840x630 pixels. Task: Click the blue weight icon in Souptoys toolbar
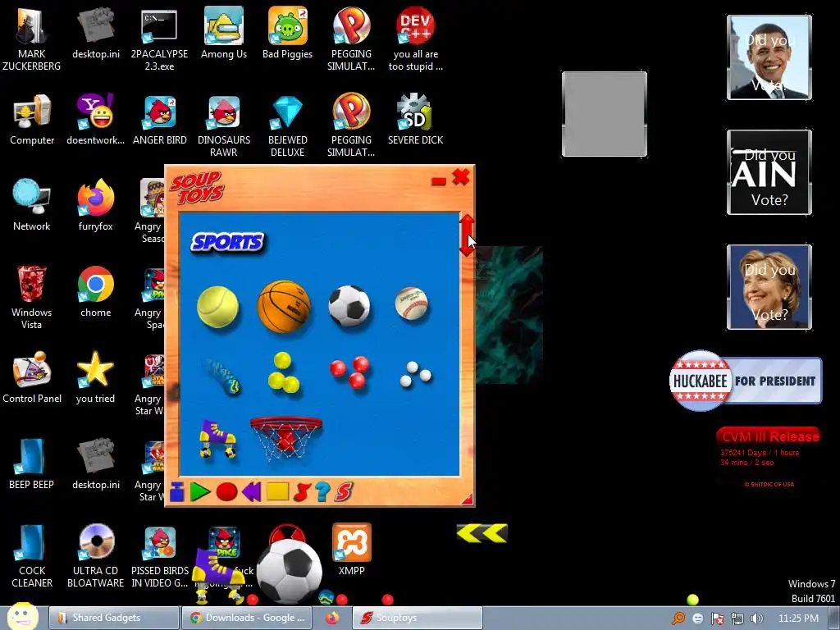[x=177, y=492]
